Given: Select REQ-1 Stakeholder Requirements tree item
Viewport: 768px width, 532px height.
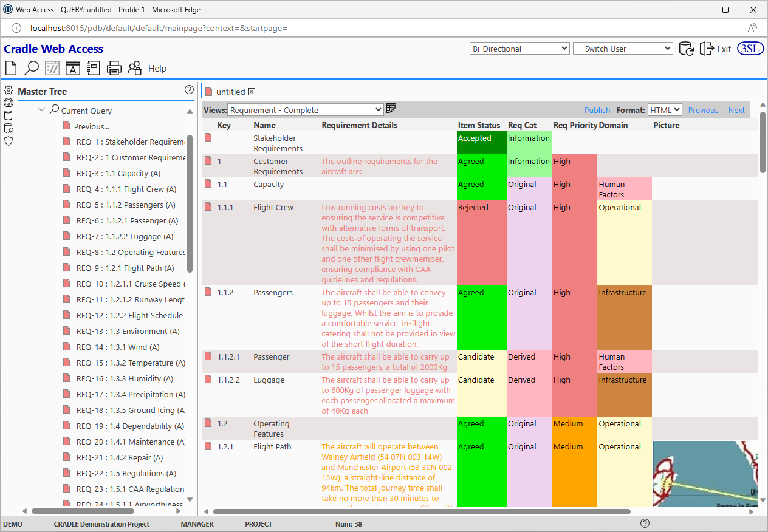Looking at the screenshot, I should click(x=131, y=142).
